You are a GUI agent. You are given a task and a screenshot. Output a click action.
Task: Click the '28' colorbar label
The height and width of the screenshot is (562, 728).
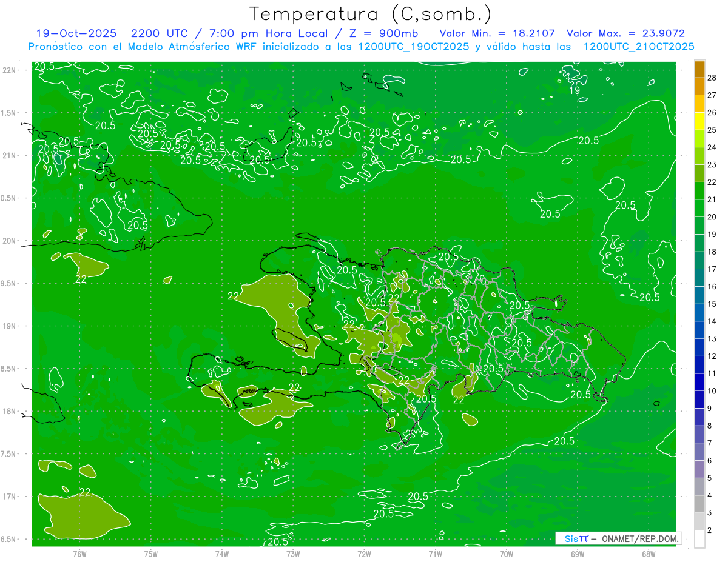[712, 78]
